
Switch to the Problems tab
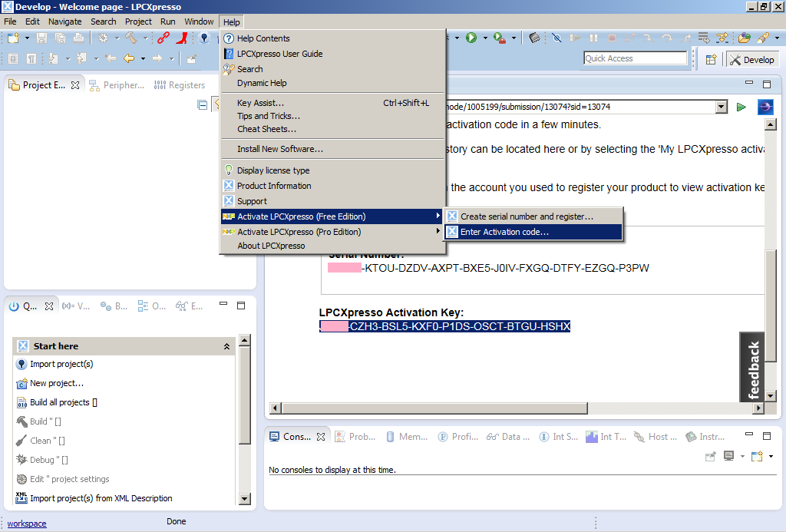click(355, 437)
